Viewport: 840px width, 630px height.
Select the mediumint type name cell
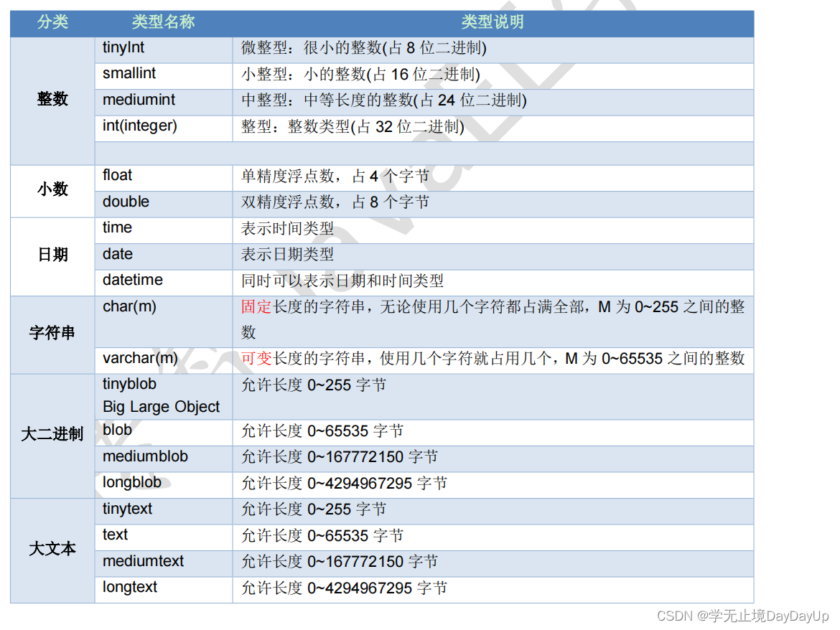(164, 102)
